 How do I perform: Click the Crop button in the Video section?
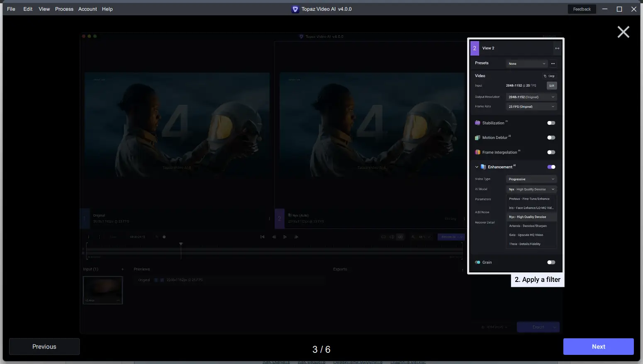coord(549,76)
